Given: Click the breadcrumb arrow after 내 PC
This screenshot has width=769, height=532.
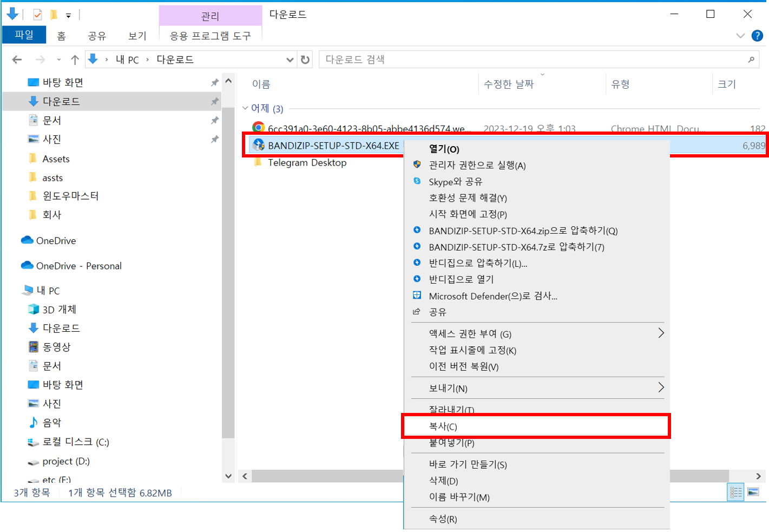Looking at the screenshot, I should tap(147, 60).
